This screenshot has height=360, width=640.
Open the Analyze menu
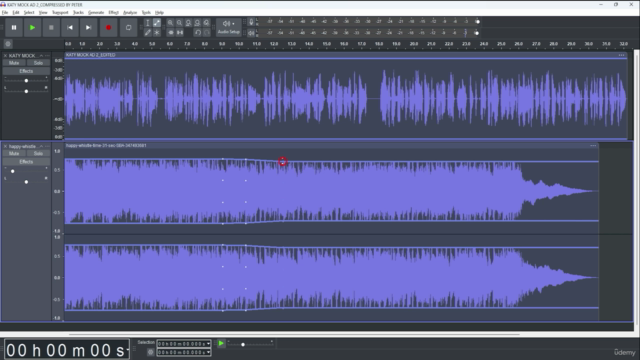tap(130, 13)
